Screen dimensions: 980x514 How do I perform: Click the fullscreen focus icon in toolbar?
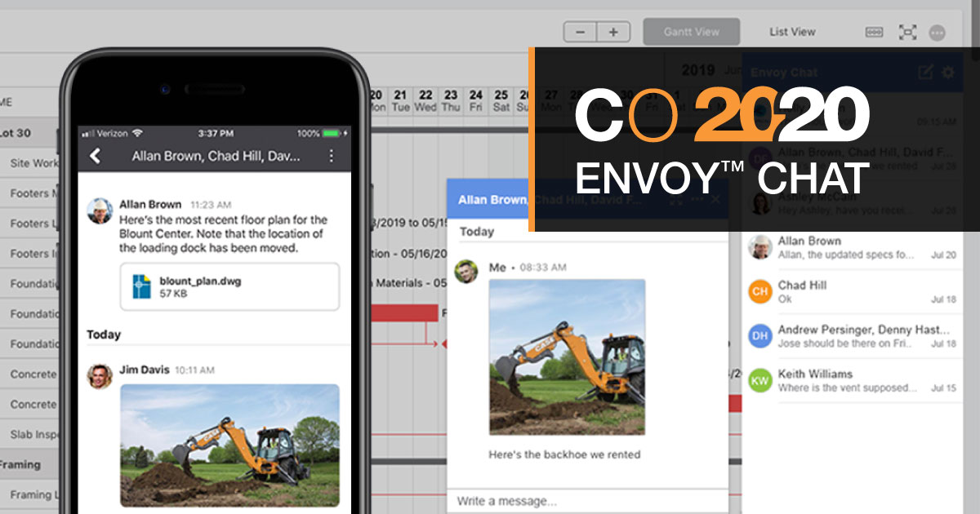pos(907,32)
